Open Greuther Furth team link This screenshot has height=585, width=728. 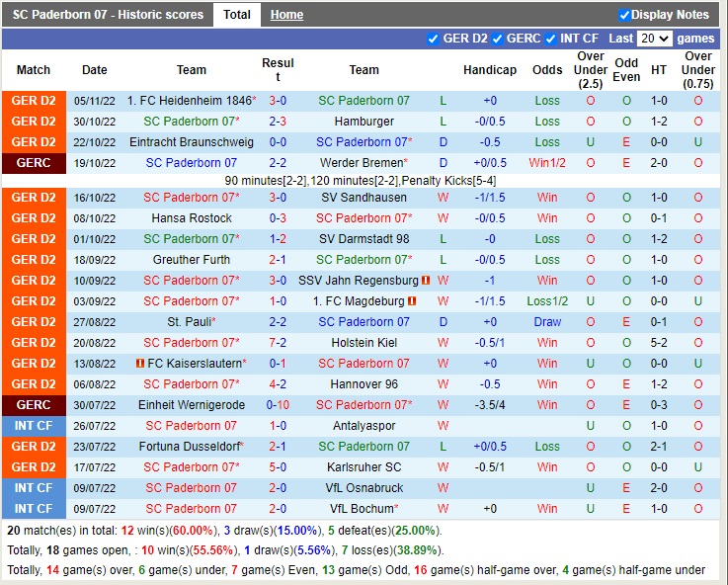coord(192,260)
